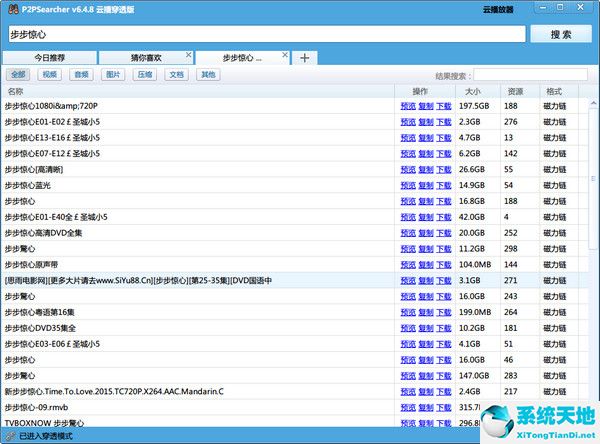Filter results by 文档
This screenshot has height=444, width=600.
click(x=176, y=74)
